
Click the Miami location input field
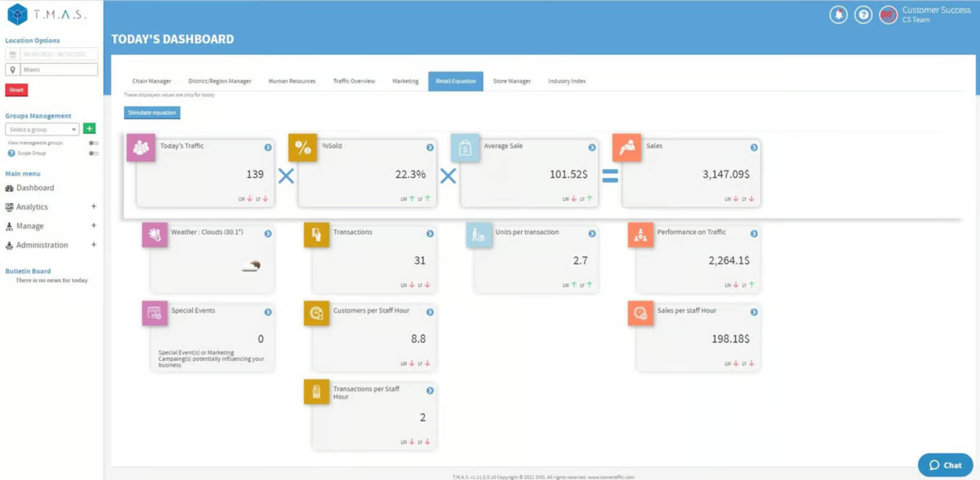[59, 70]
